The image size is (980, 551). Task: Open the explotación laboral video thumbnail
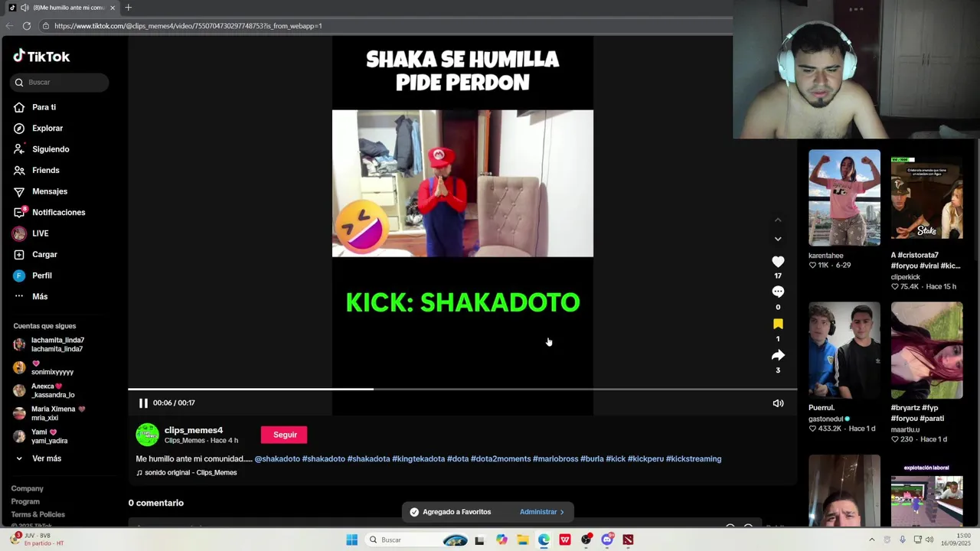(x=926, y=490)
